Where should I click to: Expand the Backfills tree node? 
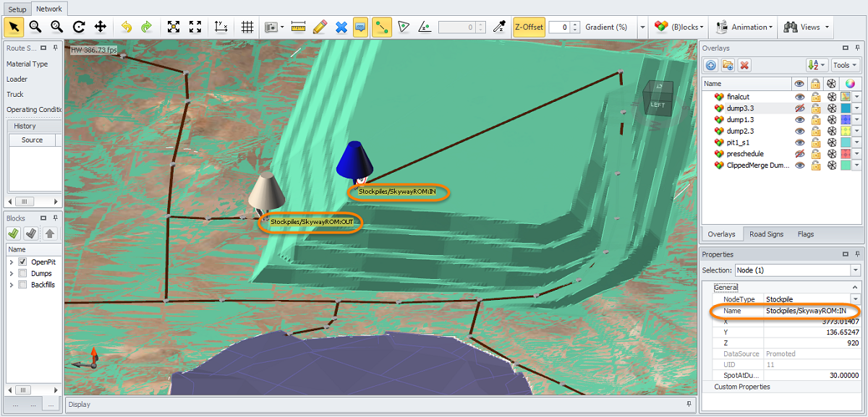12,285
